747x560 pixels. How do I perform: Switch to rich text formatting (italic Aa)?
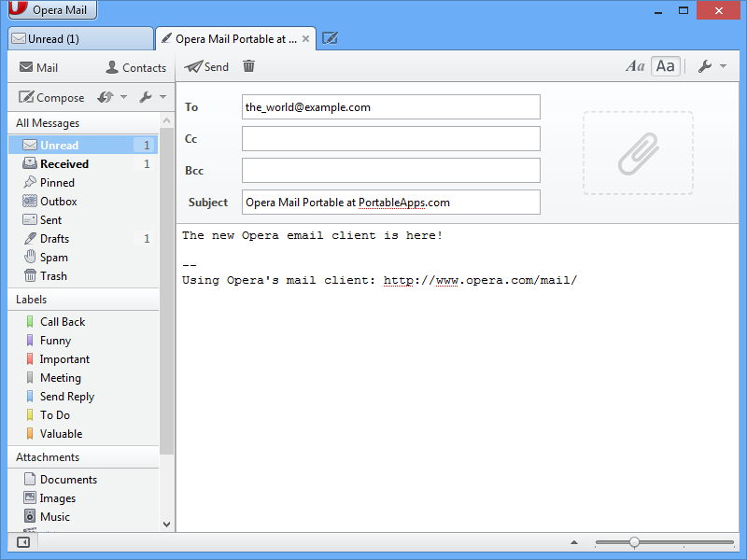click(636, 66)
